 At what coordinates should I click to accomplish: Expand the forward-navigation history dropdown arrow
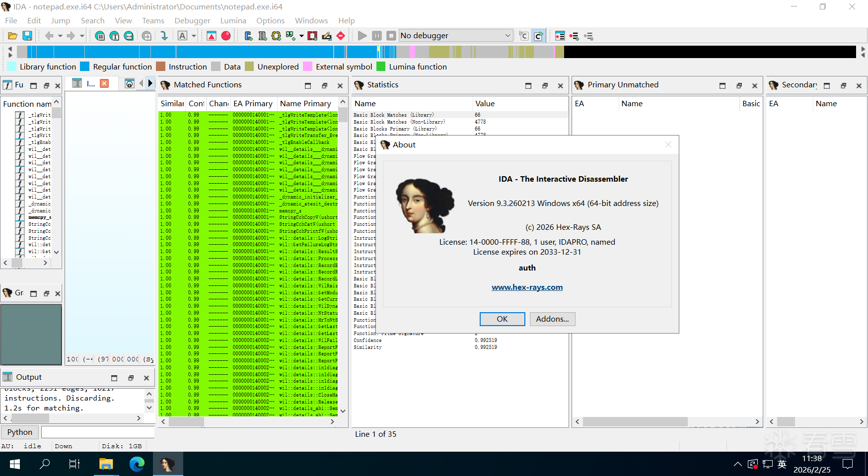(82, 36)
